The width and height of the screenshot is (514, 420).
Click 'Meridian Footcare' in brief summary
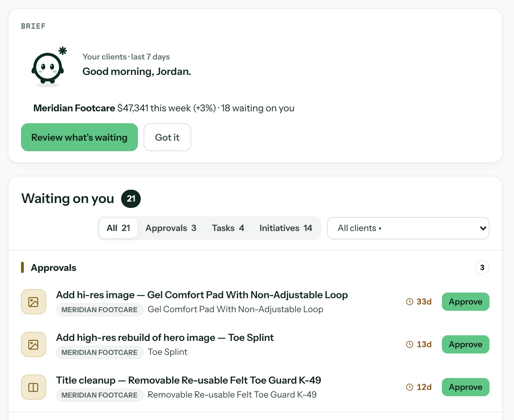[74, 108]
